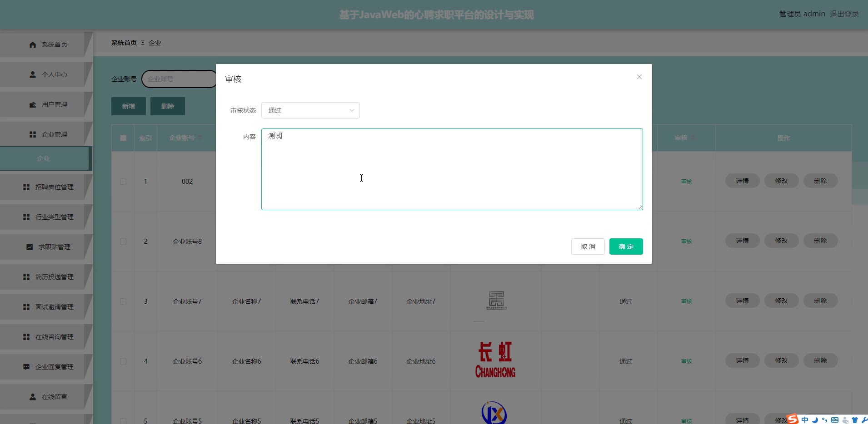868x424 pixels.
Task: Toggle the select-all checkbox in table header
Action: [x=123, y=138]
